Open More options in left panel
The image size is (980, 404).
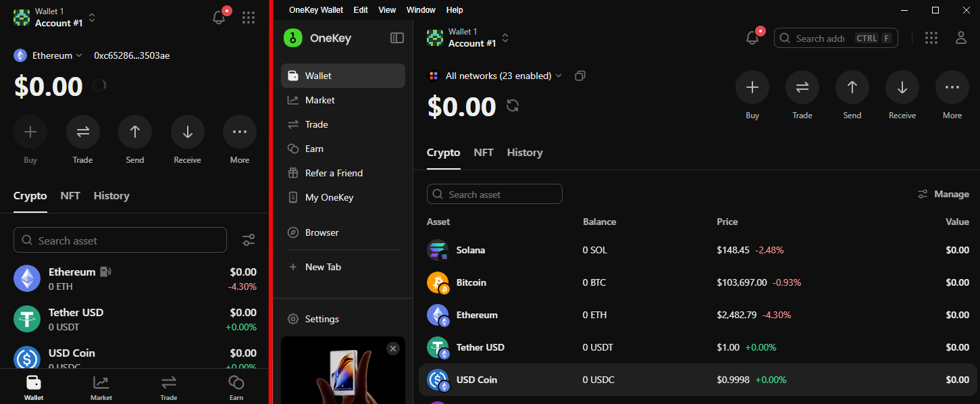[x=240, y=132]
